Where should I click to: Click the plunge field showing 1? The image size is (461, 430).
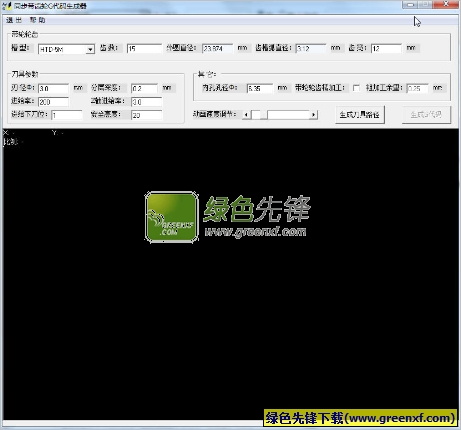click(67, 115)
